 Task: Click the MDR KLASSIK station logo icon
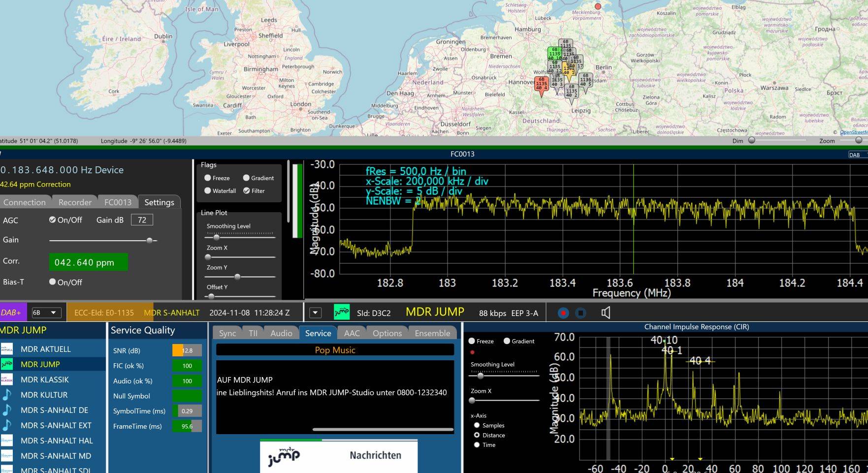(x=7, y=379)
